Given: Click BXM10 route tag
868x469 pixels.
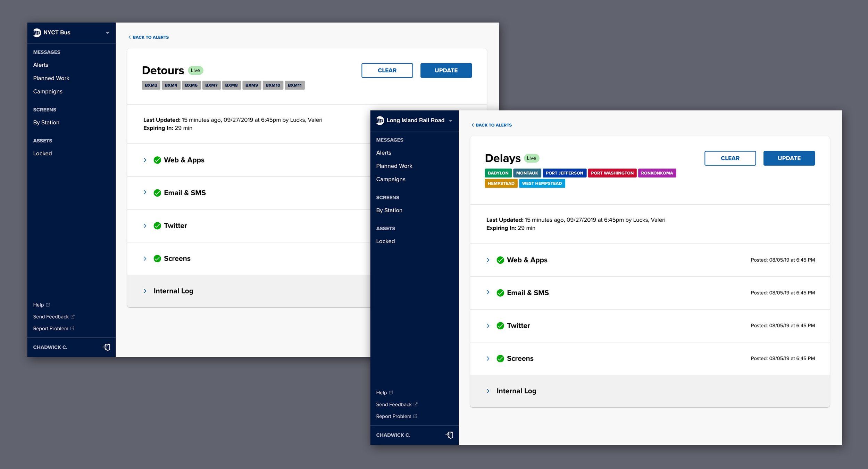Looking at the screenshot, I should coord(273,85).
